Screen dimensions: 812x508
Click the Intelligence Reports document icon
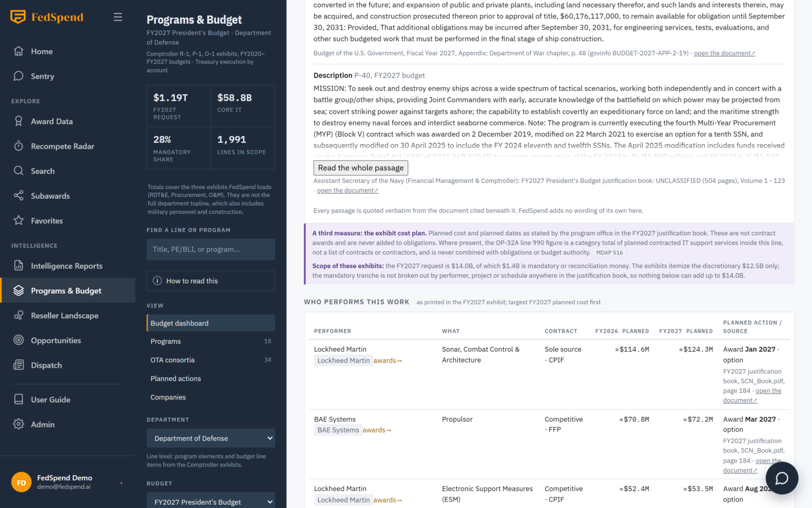[19, 266]
